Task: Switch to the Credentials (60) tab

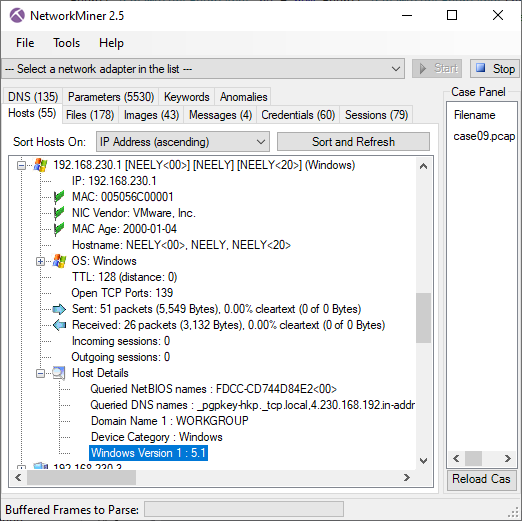Action: pyautogui.click(x=298, y=115)
